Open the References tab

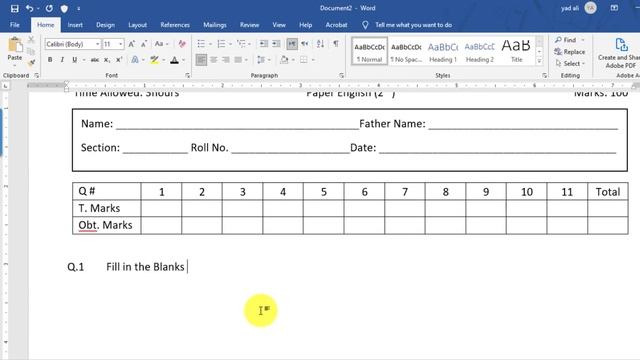[175, 25]
